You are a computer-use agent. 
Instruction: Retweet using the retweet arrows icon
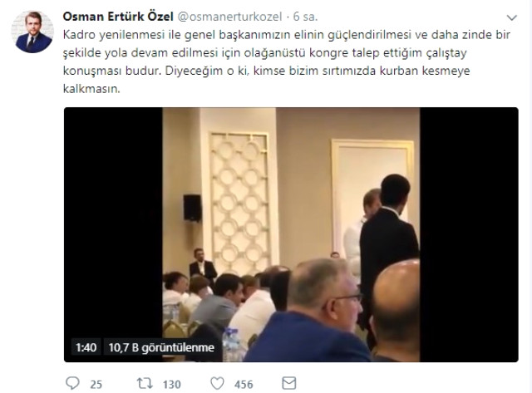point(145,384)
